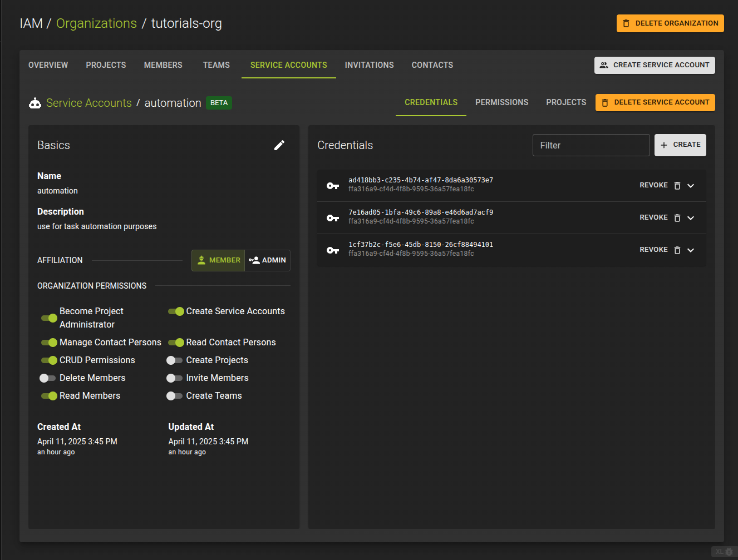This screenshot has height=560, width=738.
Task: Open the service account Projects sub-tab
Action: 566,102
